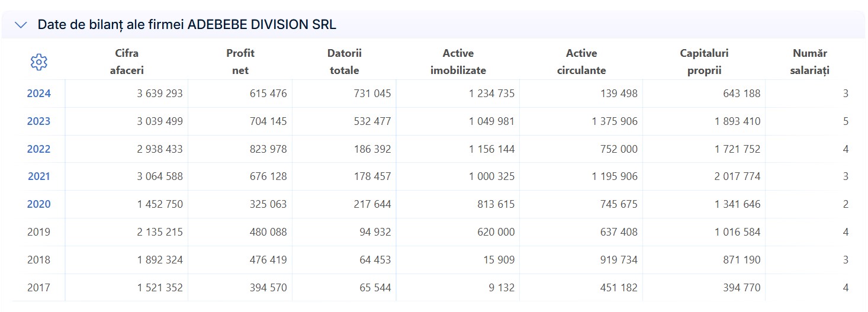Open the 2020 year link

click(39, 204)
